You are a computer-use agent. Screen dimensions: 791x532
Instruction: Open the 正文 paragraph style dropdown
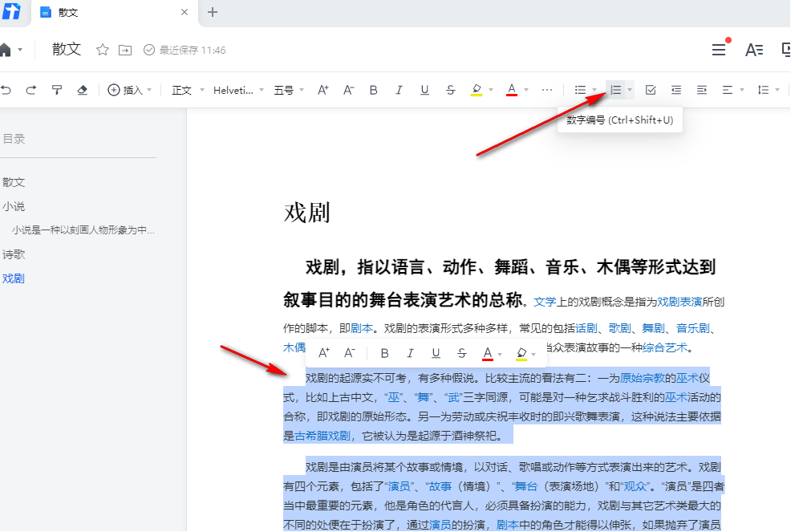[x=188, y=90]
